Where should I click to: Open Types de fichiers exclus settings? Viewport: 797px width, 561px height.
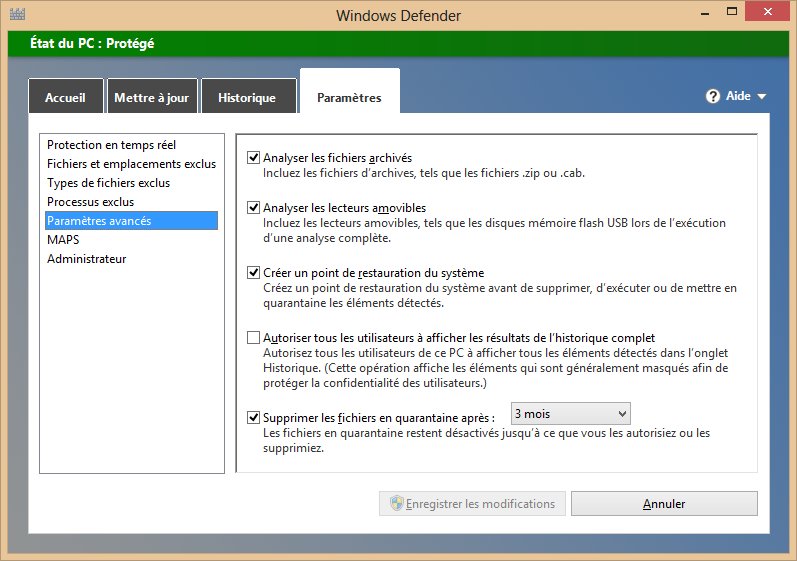point(108,183)
